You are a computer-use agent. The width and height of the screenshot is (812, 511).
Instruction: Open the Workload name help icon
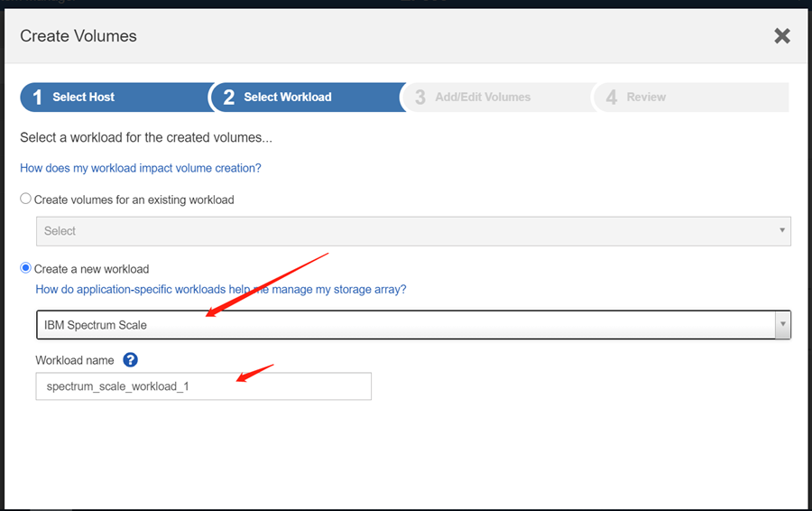(130, 359)
